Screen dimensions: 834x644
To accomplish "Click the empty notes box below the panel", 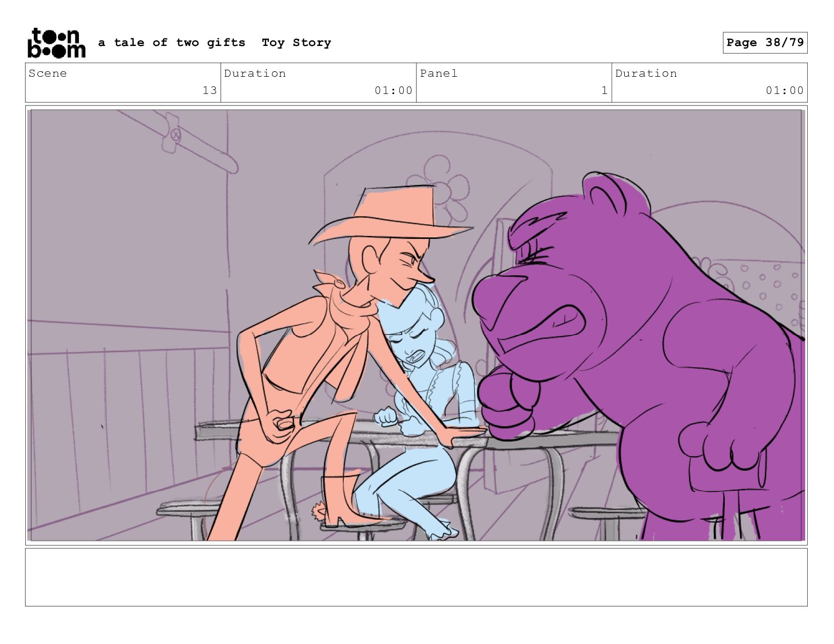I will [x=416, y=577].
